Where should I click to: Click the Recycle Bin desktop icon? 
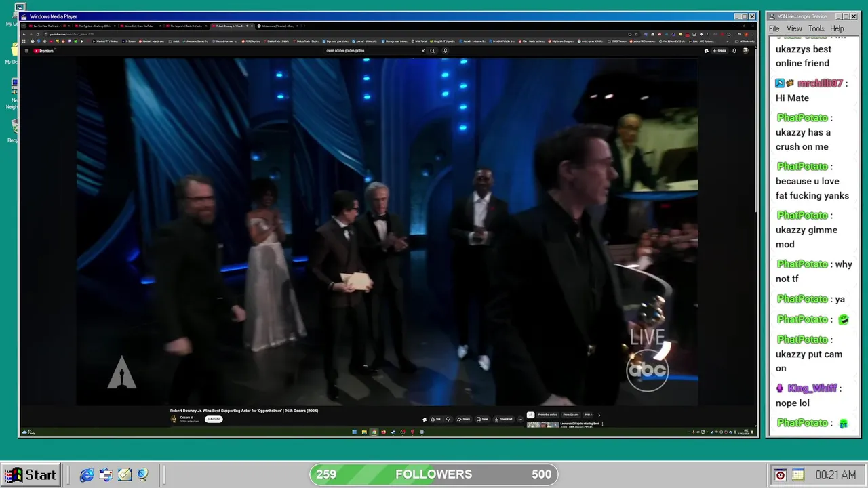13,130
